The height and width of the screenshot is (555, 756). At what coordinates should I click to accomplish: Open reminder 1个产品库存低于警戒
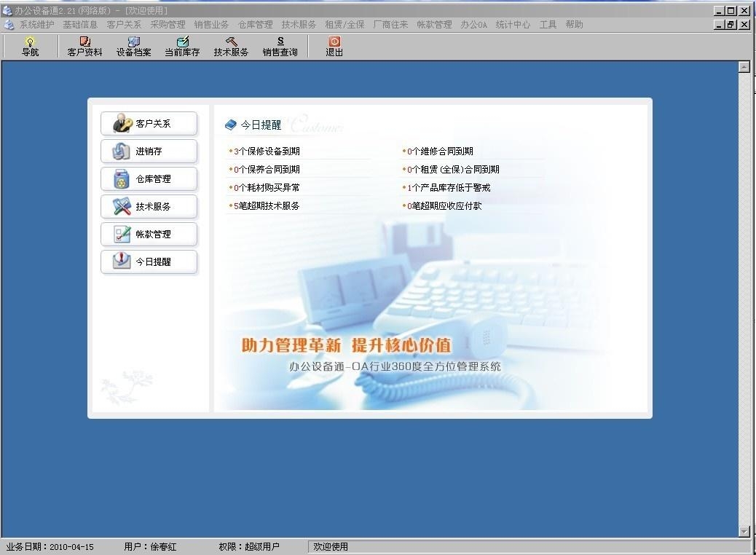449,188
